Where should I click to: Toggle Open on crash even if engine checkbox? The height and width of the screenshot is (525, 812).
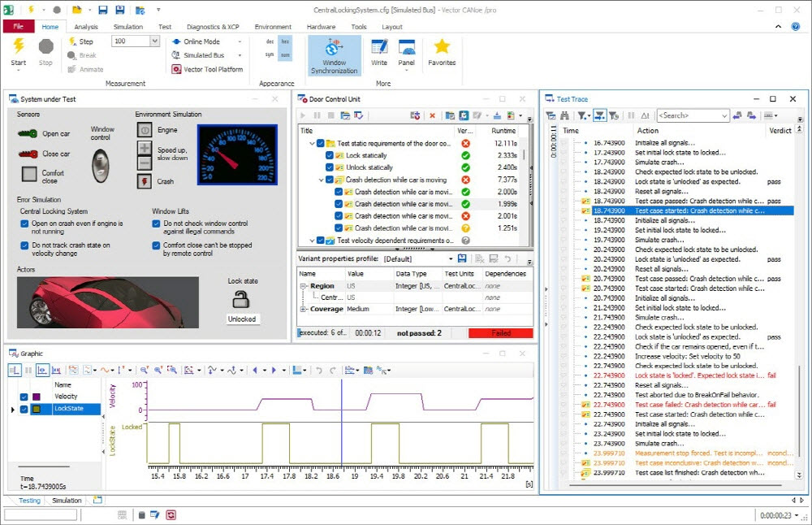coord(24,223)
